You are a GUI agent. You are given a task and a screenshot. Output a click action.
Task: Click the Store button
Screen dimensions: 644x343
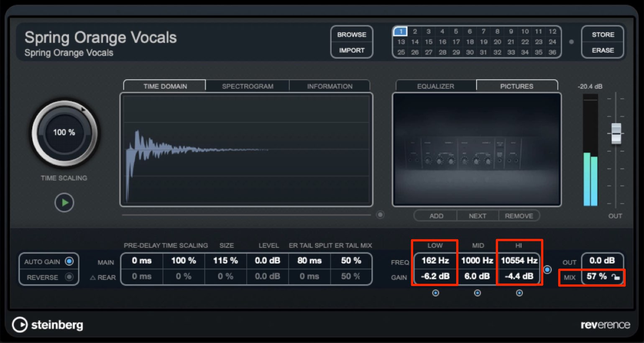[603, 34]
